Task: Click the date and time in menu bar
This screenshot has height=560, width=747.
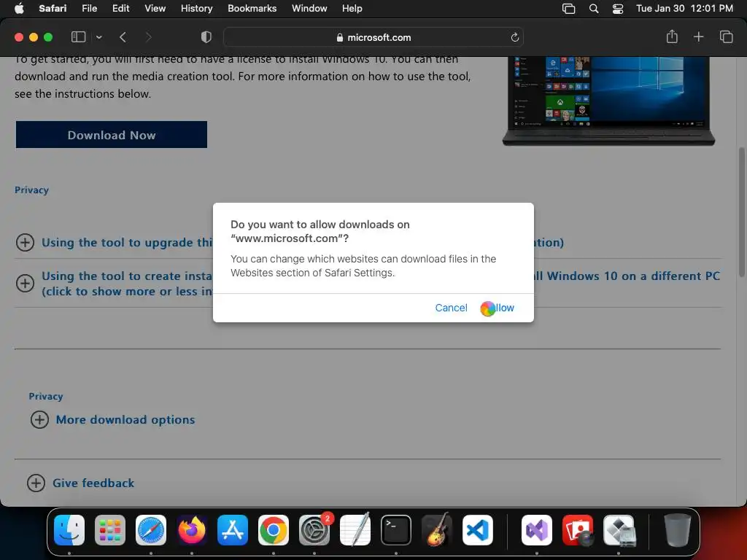Action: pos(684,8)
